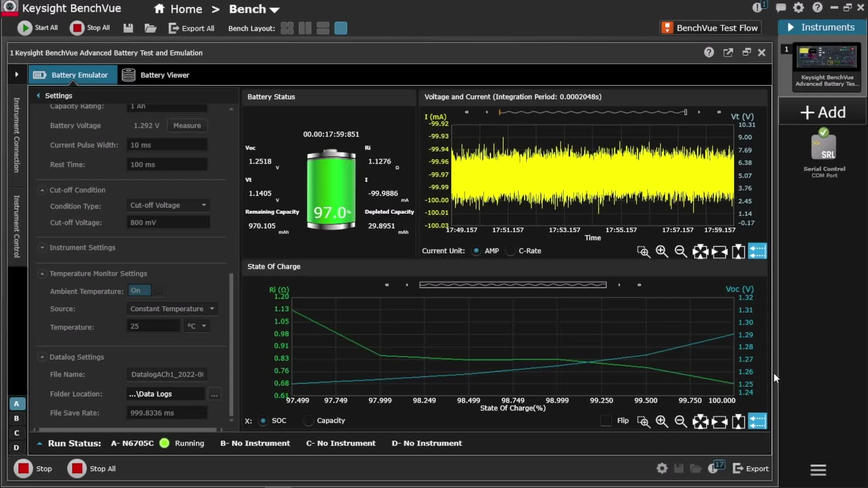Zoom in on State Of Charge chart
868x488 pixels.
coord(662,421)
